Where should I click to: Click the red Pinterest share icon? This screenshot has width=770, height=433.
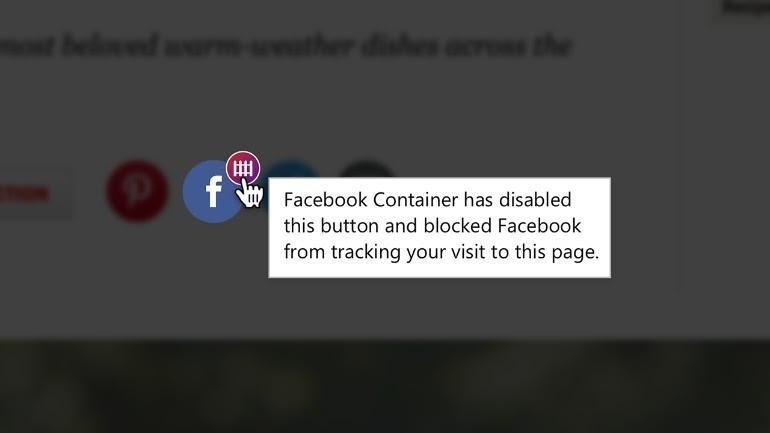point(137,191)
